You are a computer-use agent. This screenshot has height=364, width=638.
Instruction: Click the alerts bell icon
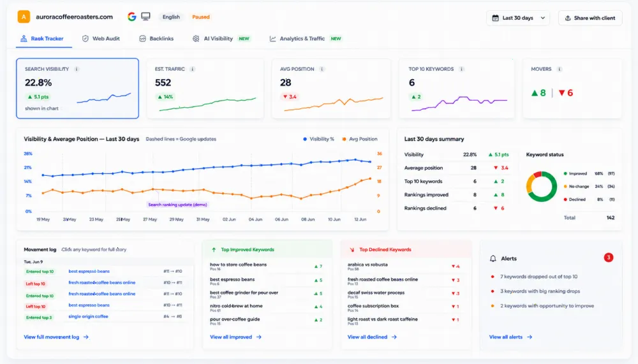pyautogui.click(x=493, y=258)
